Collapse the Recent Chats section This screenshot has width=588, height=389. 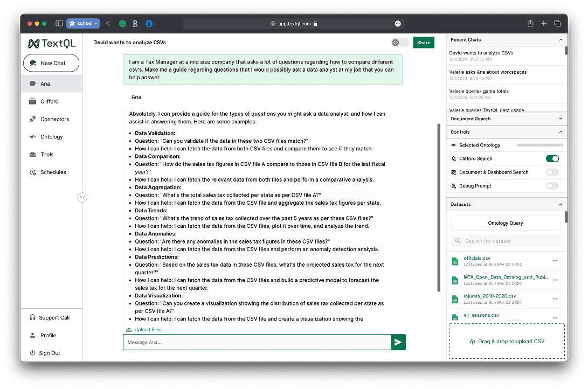point(561,40)
